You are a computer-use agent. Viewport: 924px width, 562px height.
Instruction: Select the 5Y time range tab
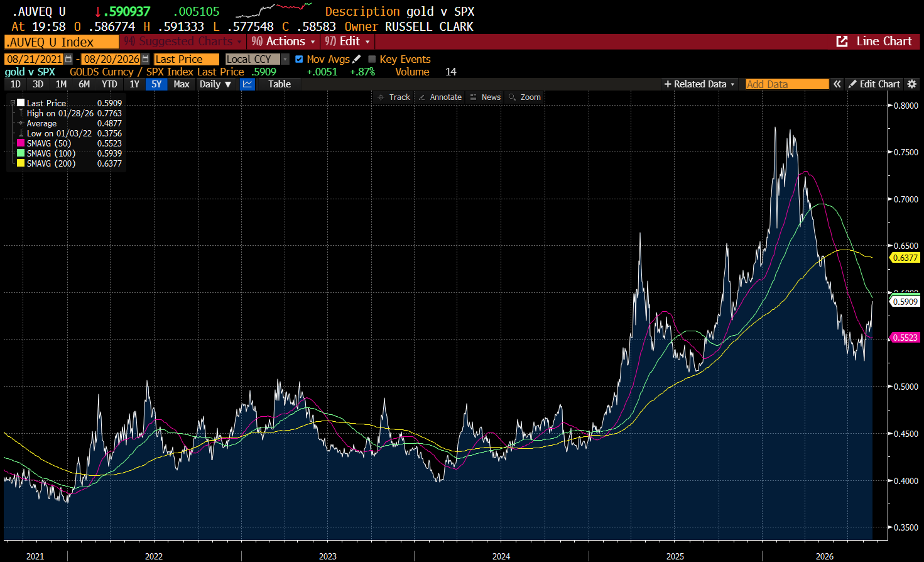click(x=156, y=84)
